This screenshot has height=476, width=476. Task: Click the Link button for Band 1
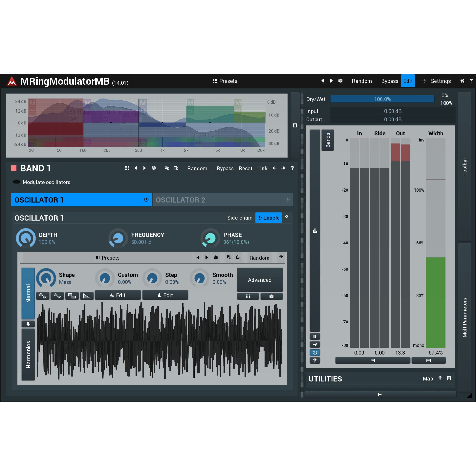(262, 168)
